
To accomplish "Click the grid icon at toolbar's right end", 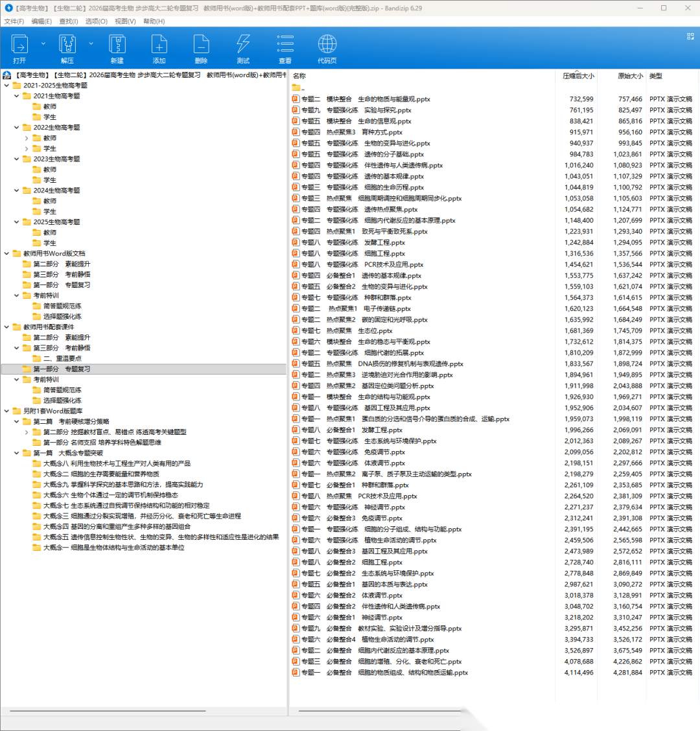I will pos(690,37).
